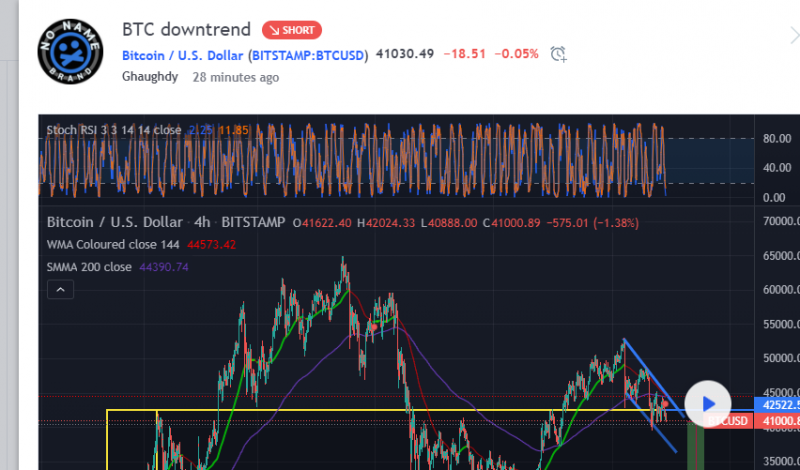This screenshot has height=470, width=800.
Task: Open the No Name Brand author avatar
Action: (x=70, y=52)
